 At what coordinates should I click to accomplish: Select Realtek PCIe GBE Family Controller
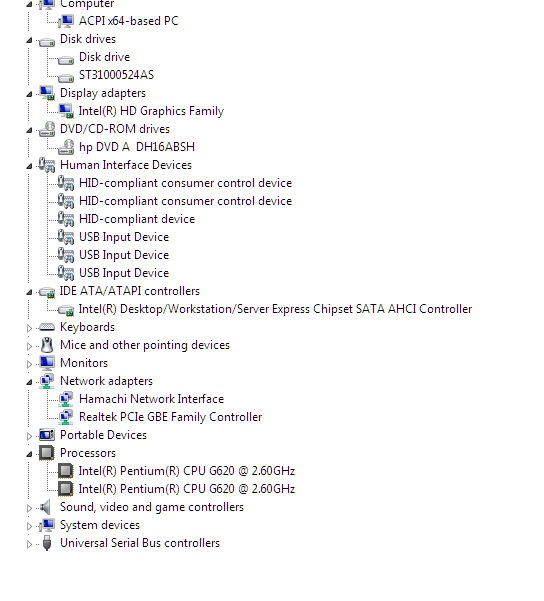(x=171, y=417)
